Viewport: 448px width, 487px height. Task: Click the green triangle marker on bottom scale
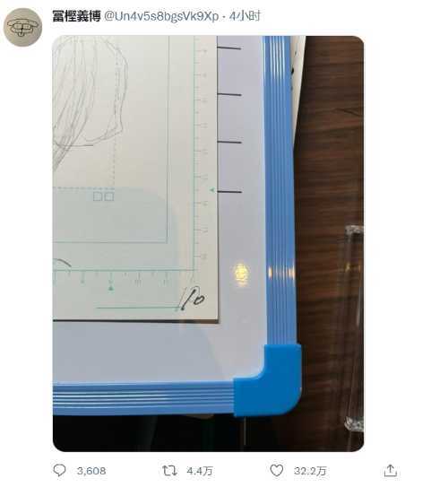[x=111, y=288]
